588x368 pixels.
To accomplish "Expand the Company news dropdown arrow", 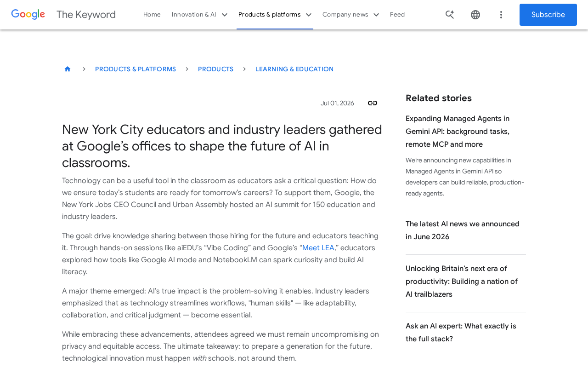I will pyautogui.click(x=376, y=15).
